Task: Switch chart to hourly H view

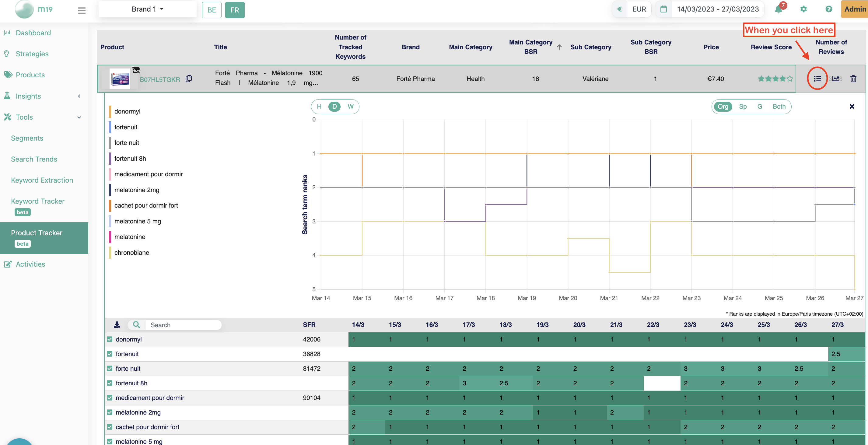Action: (x=319, y=107)
